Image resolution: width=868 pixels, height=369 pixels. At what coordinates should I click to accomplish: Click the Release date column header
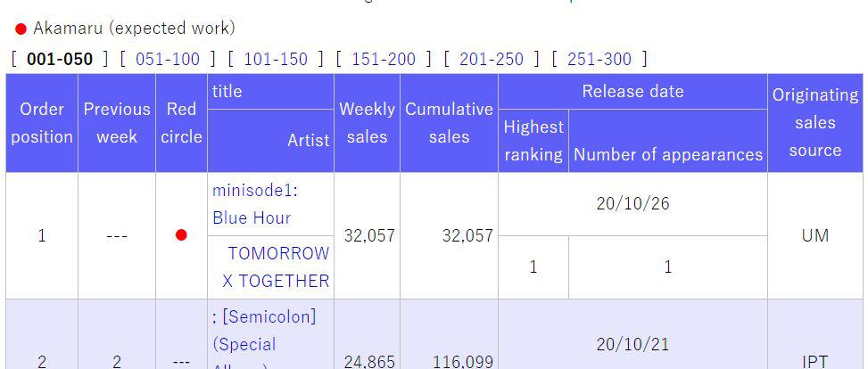click(x=632, y=91)
